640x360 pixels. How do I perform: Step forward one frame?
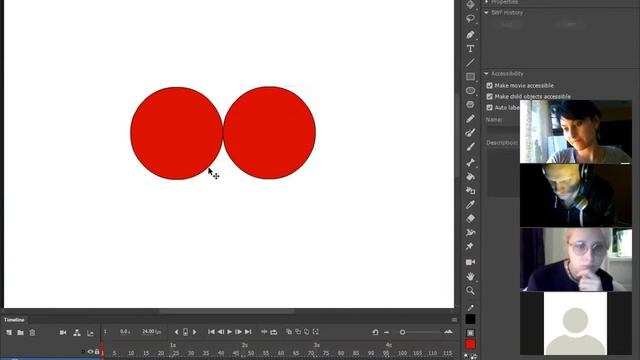(x=238, y=332)
